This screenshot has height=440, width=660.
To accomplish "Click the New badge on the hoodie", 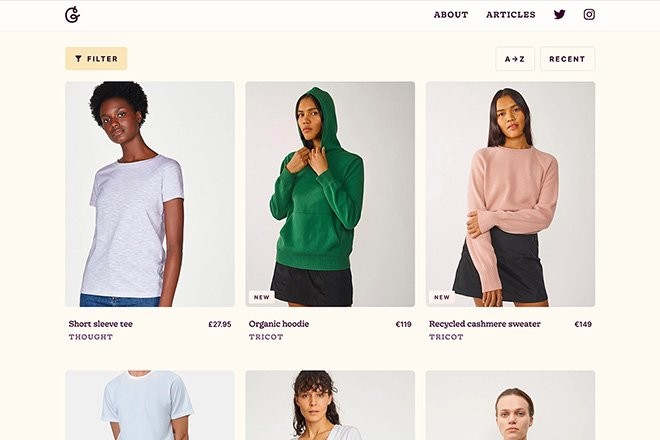I will click(262, 297).
